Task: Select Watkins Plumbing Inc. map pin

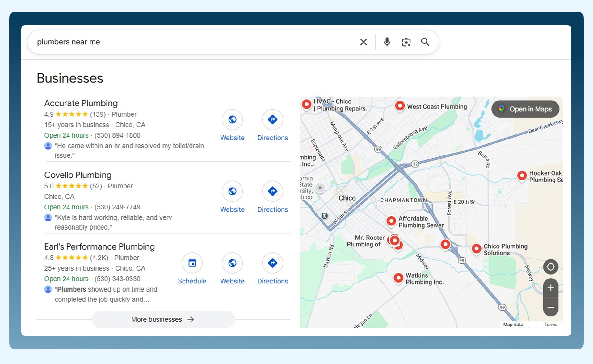Action: pyautogui.click(x=398, y=278)
